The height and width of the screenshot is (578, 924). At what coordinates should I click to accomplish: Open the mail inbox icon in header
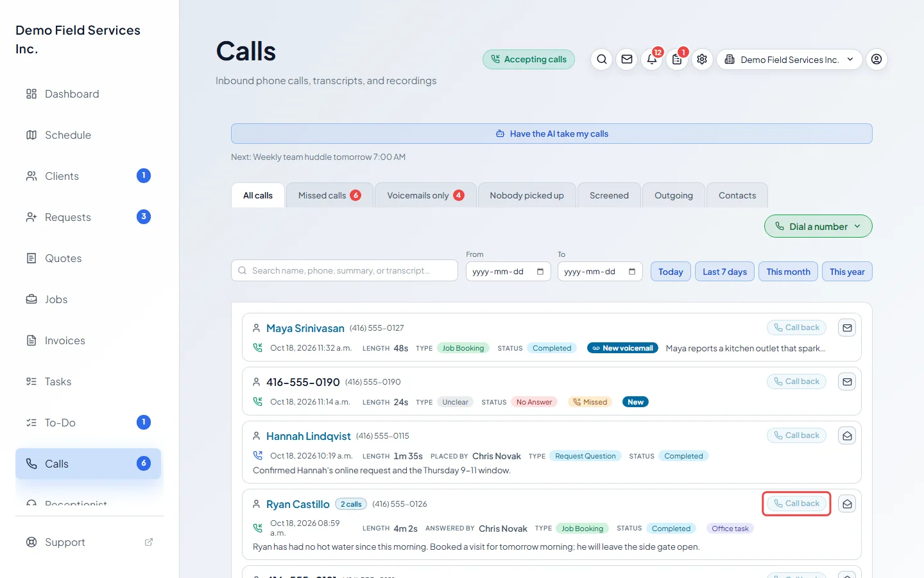point(627,59)
